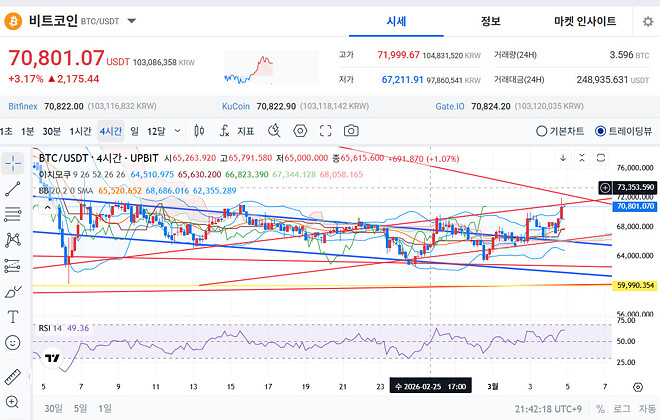
Task: Open time axis settings gear
Action: coord(638,387)
